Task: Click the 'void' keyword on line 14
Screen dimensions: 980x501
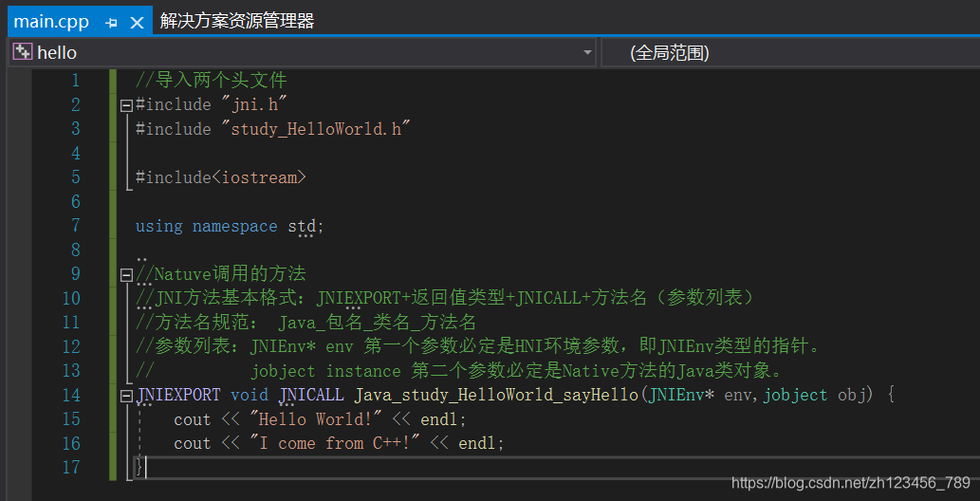Action: pyautogui.click(x=250, y=396)
